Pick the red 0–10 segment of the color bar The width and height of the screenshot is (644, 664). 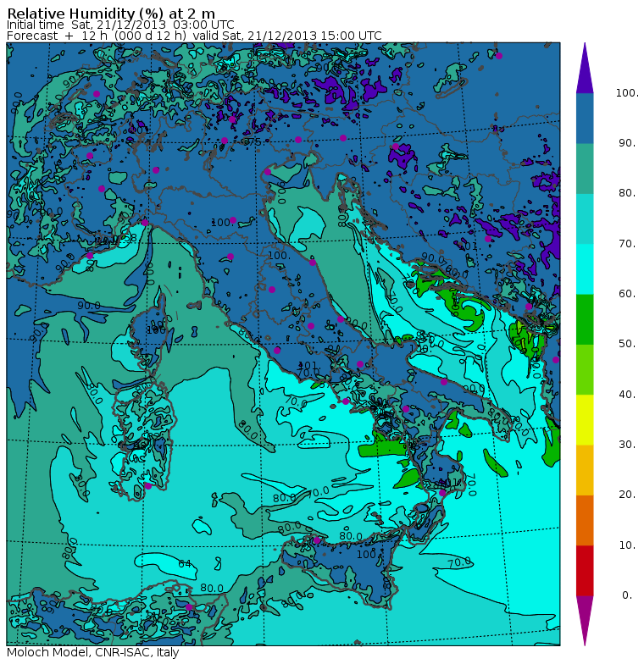tap(585, 571)
